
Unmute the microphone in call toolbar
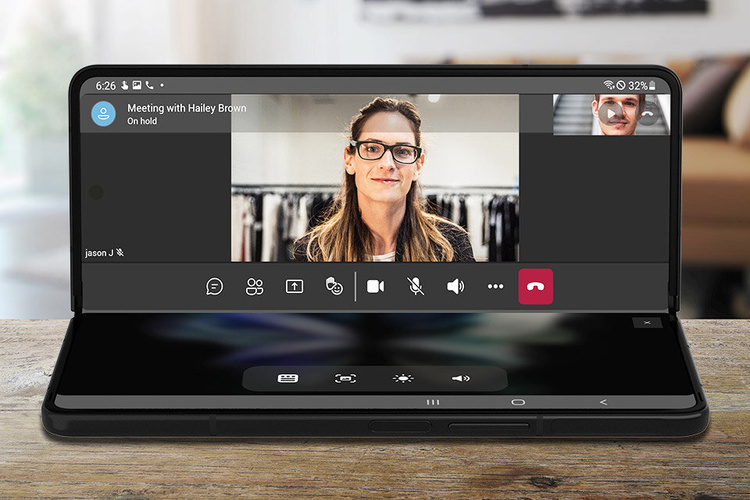(x=416, y=287)
